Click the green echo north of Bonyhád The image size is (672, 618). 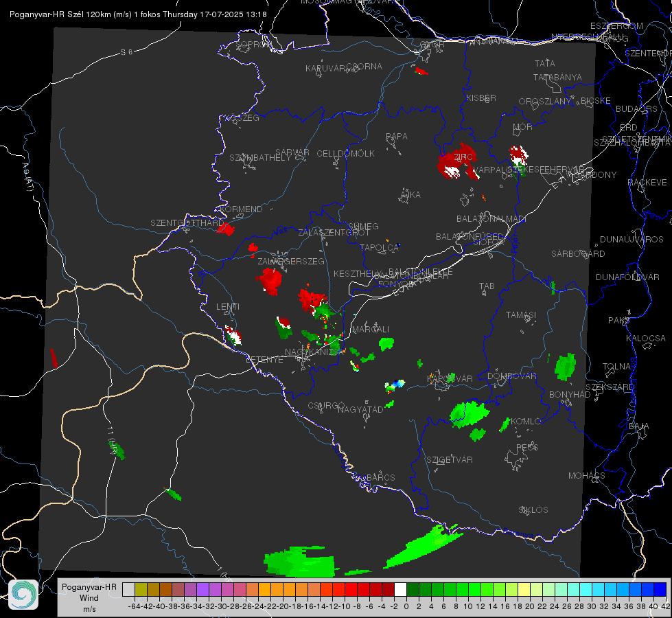566,367
